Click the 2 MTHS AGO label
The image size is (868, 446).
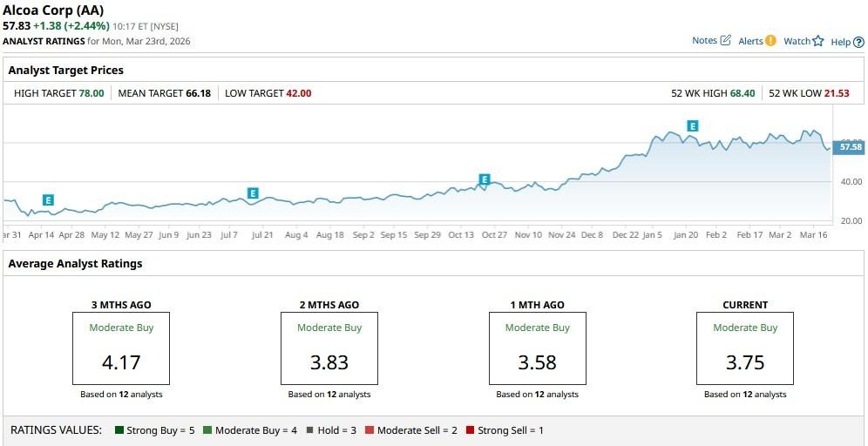pos(329,305)
